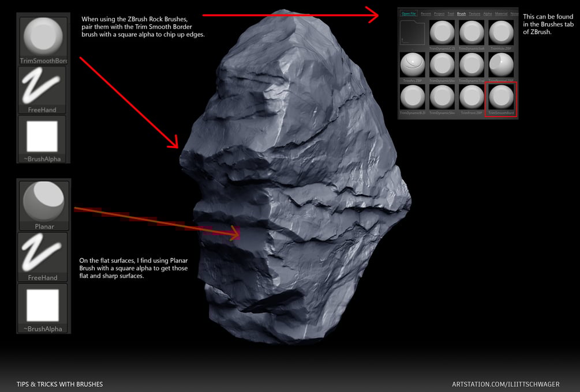
Task: Switch to the Material tab
Action: point(501,14)
